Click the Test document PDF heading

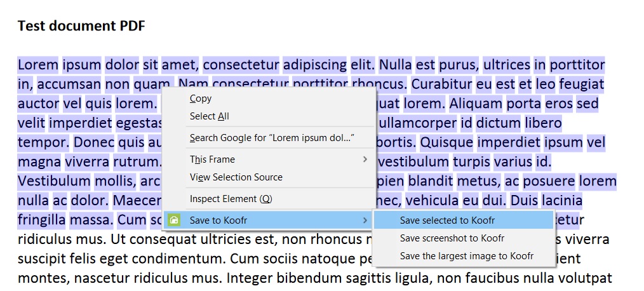(81, 26)
